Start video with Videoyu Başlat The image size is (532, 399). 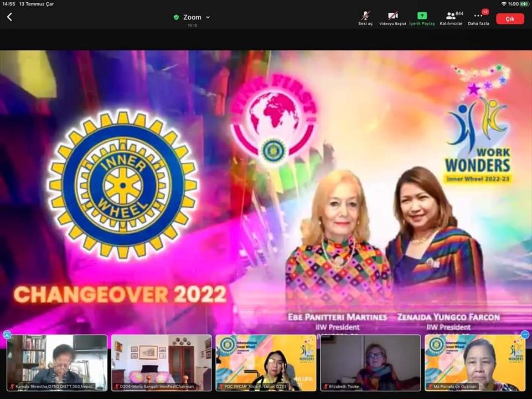click(x=392, y=18)
